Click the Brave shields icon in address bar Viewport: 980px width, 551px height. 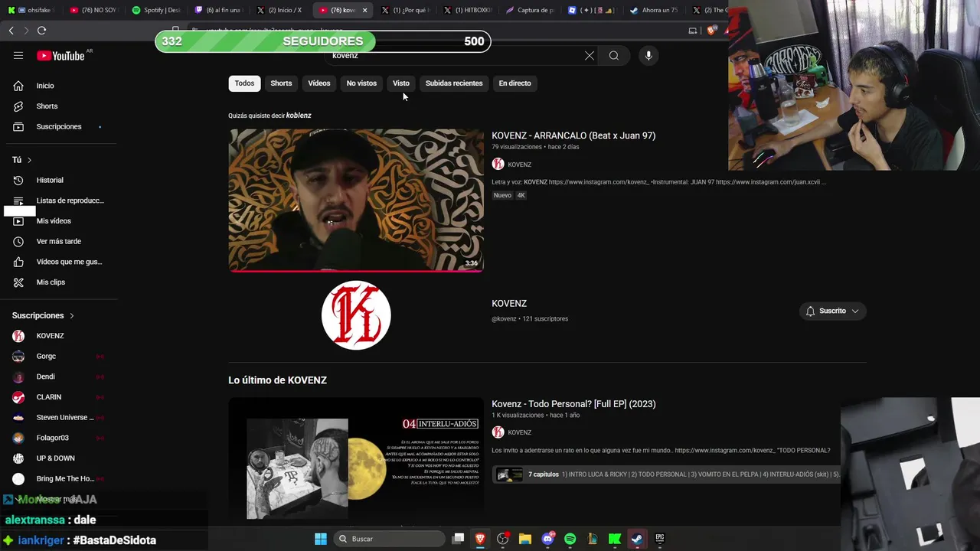click(x=711, y=31)
